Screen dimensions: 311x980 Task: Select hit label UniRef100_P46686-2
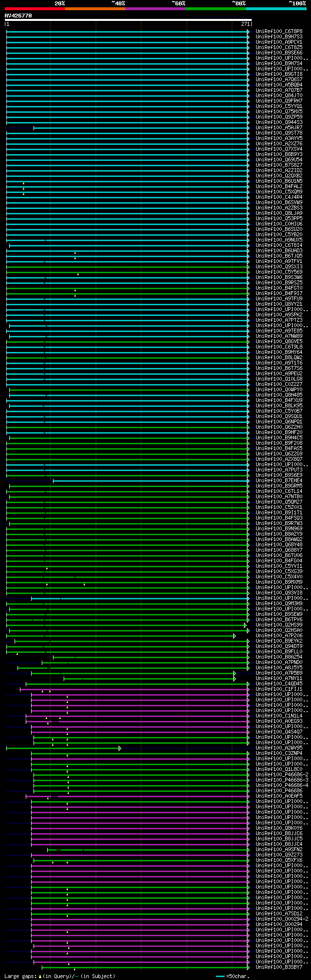[282, 774]
